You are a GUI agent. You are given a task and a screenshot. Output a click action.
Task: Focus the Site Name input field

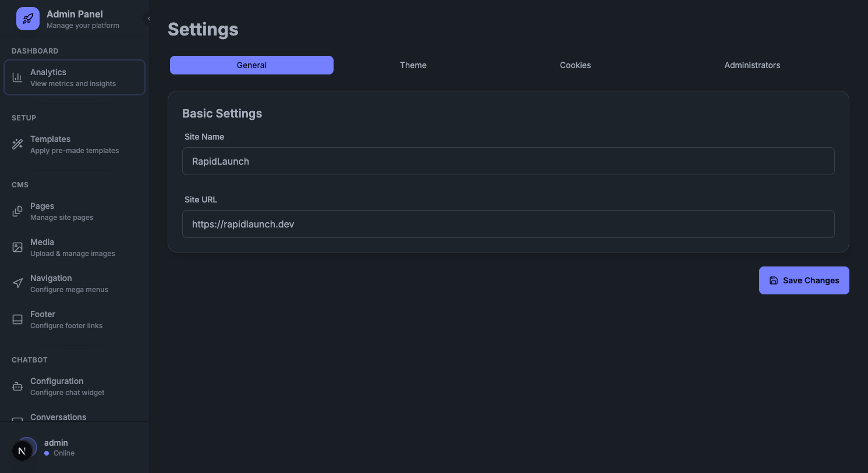coord(508,161)
